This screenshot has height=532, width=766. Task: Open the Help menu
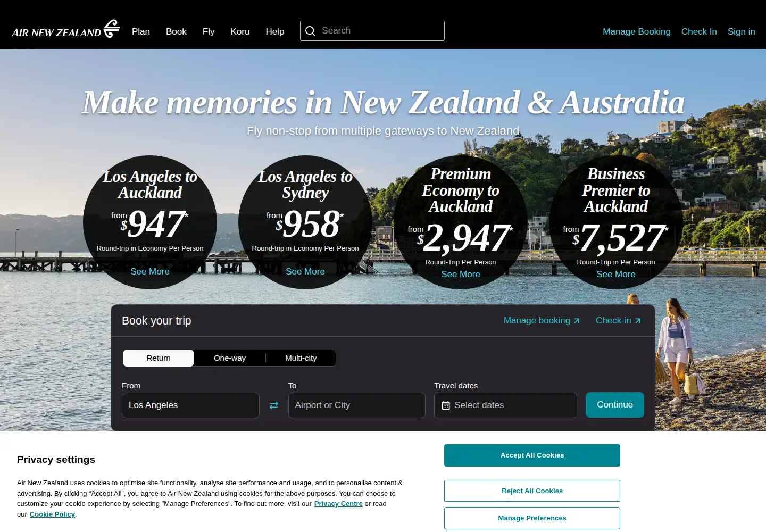(275, 31)
